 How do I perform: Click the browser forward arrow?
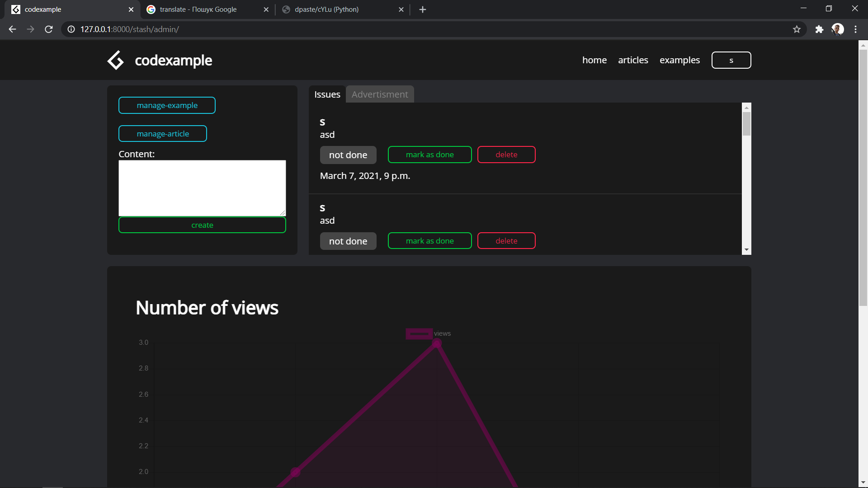tap(30, 29)
